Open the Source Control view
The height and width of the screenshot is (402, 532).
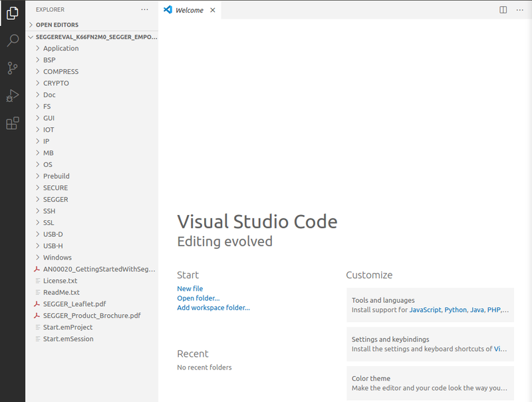[12, 69]
